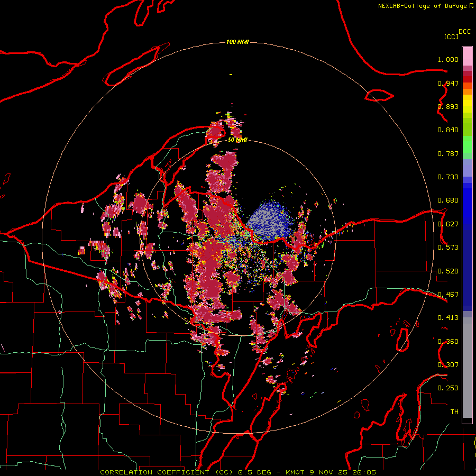Image resolution: width=476 pixels, height=476 pixels.
Task: Click the 1.000 value on the color scale
Action: (448, 59)
